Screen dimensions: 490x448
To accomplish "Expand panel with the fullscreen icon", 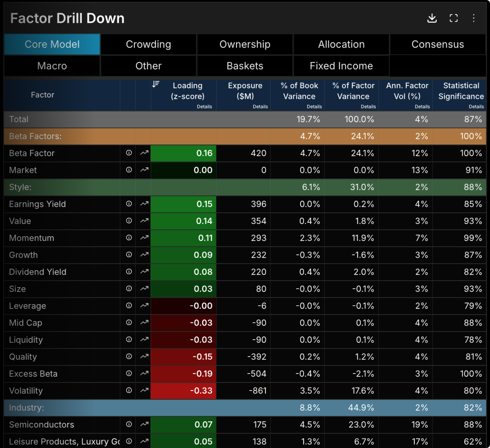I will pyautogui.click(x=453, y=18).
